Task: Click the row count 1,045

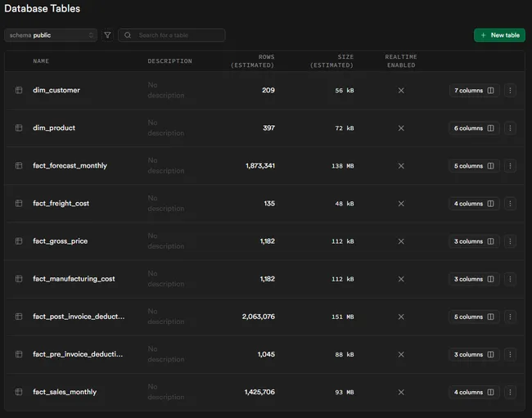Action: point(266,355)
